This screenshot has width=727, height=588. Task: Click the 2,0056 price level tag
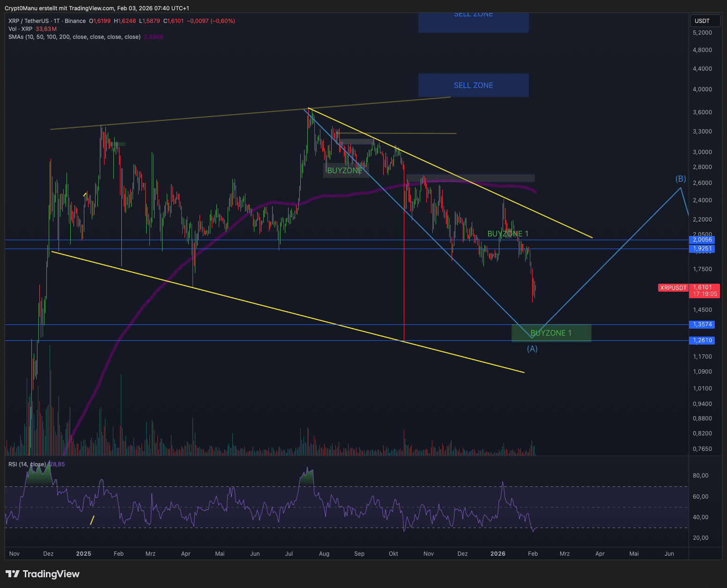tap(702, 240)
